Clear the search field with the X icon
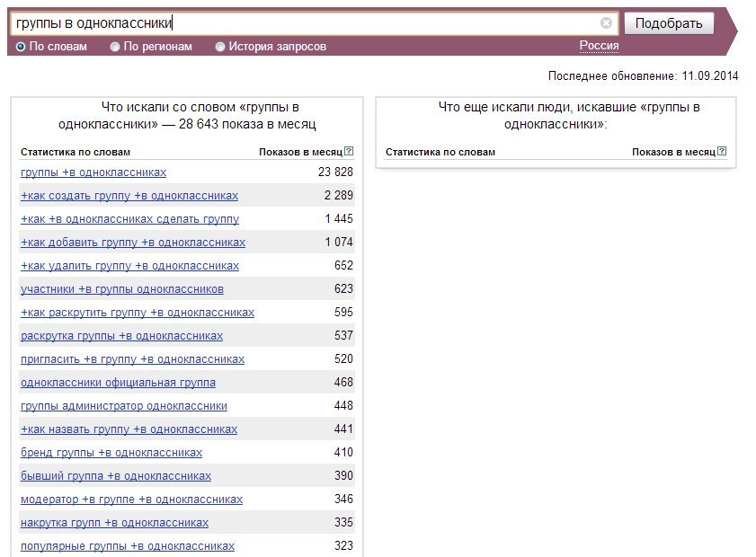The image size is (756, 557). point(606,22)
